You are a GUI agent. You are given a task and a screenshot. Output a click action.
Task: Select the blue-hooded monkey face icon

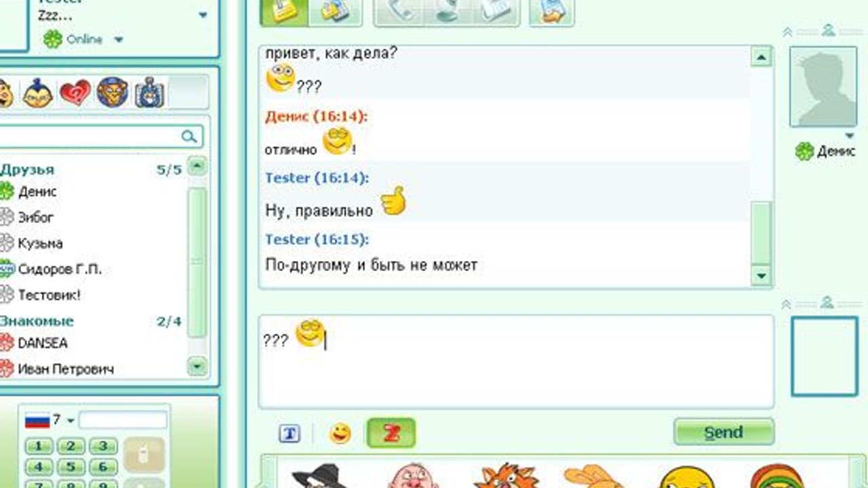[x=112, y=92]
